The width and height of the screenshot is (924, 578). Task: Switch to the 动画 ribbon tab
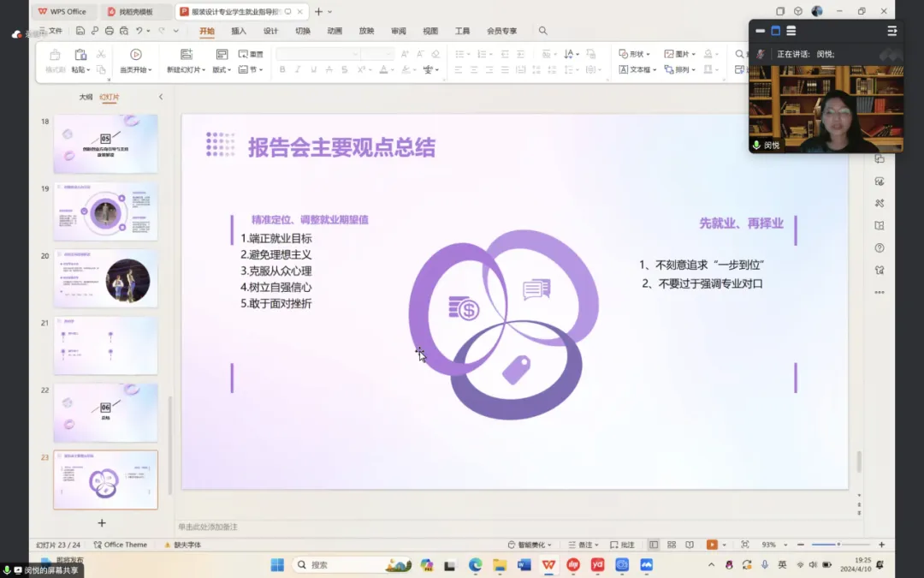[335, 31]
